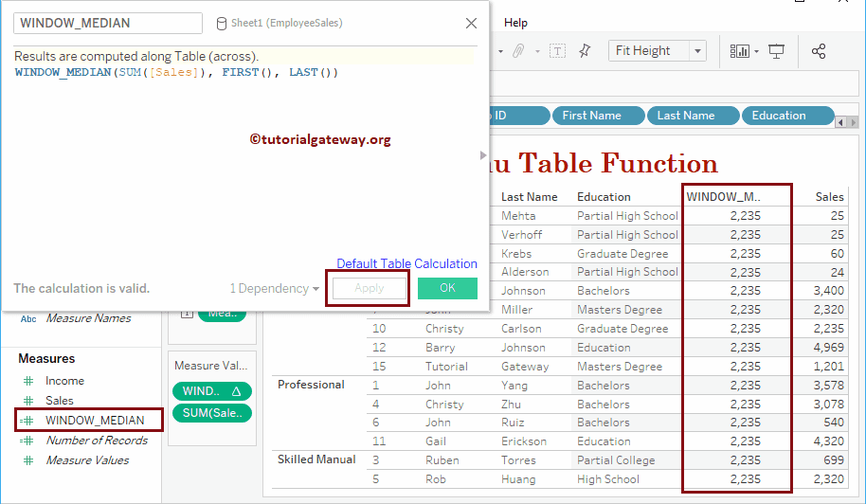Select the First Name pill
Screen dimensions: 866x504
(598, 116)
